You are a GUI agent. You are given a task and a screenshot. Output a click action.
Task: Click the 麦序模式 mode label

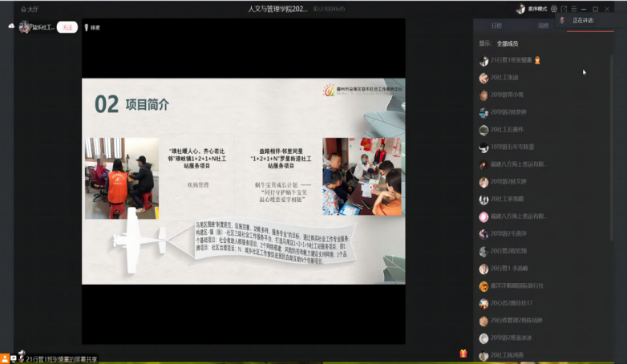tap(537, 9)
